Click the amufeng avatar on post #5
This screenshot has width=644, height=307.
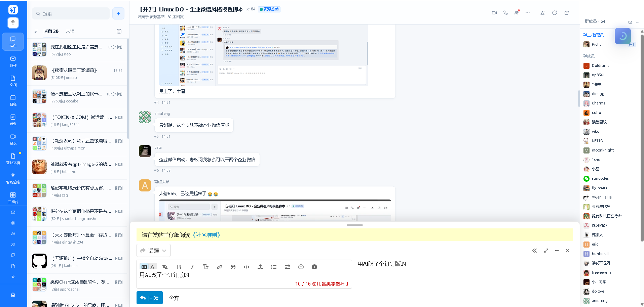click(x=145, y=117)
